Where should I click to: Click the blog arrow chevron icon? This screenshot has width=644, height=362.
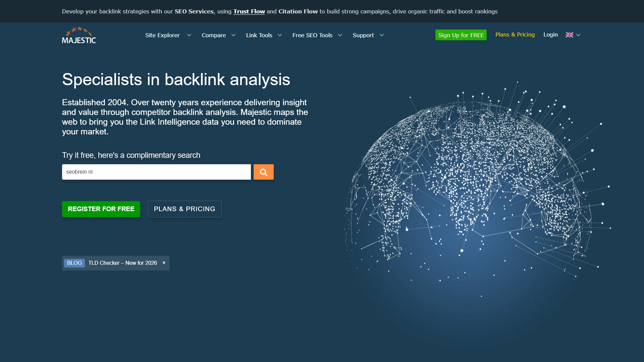tap(164, 263)
